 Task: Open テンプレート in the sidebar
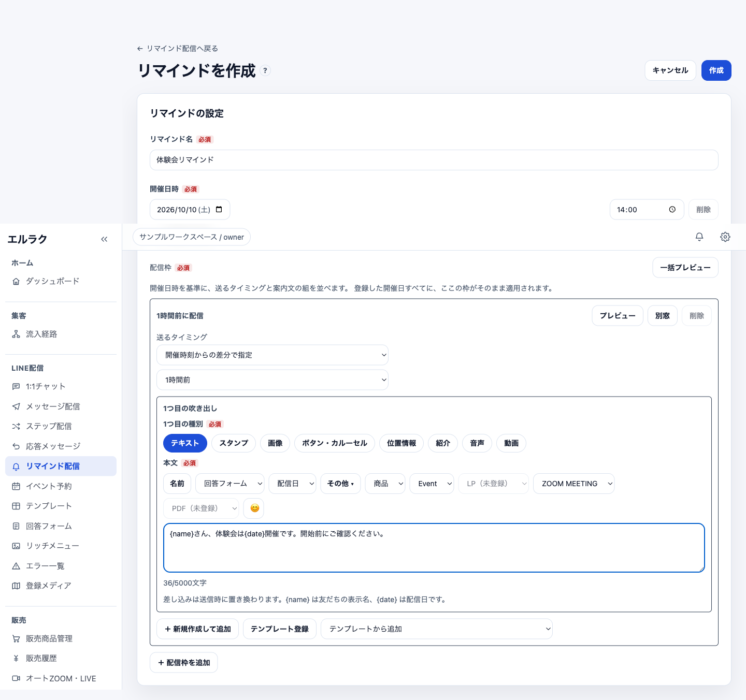click(61, 506)
